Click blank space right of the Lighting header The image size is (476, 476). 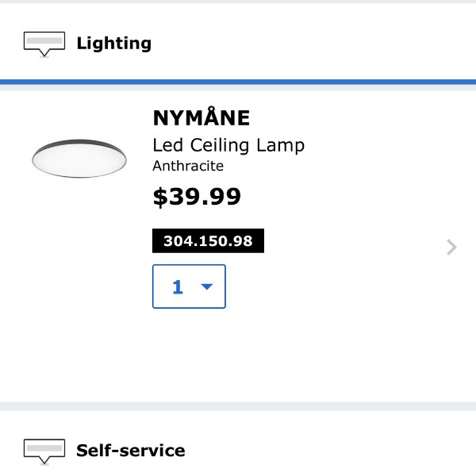(x=313, y=44)
